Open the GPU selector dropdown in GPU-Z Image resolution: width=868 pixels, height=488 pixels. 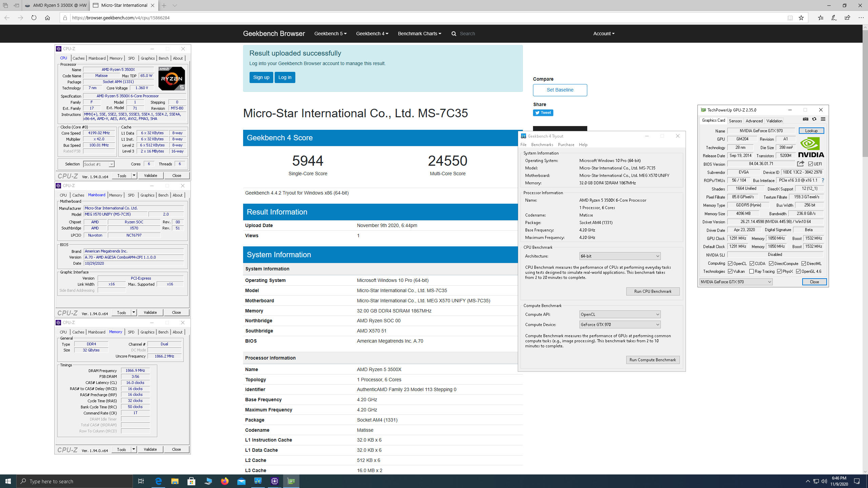coord(736,282)
